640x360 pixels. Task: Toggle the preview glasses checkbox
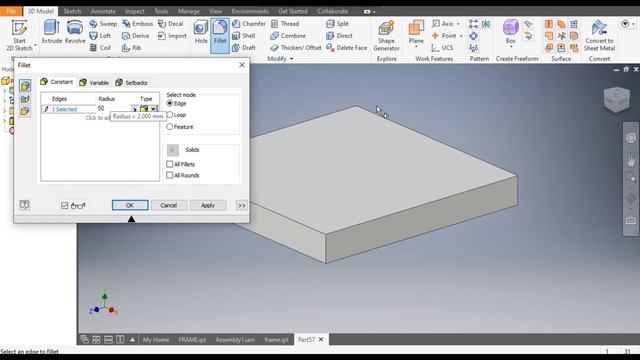64,205
